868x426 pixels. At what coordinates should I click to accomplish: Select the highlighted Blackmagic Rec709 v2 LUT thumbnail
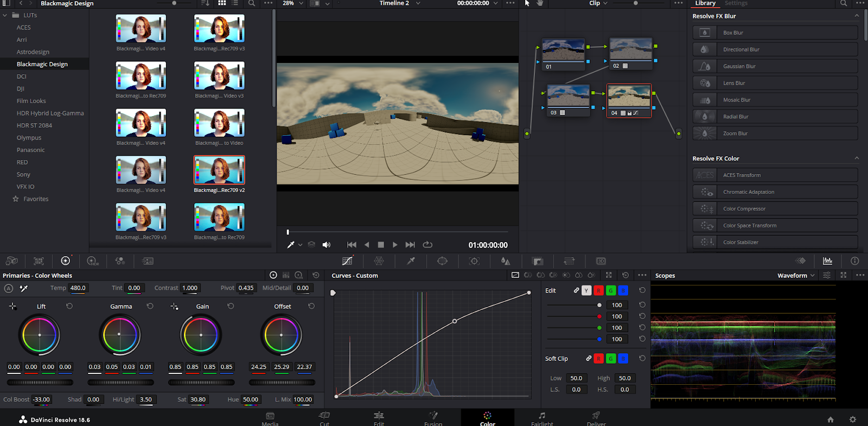point(219,170)
